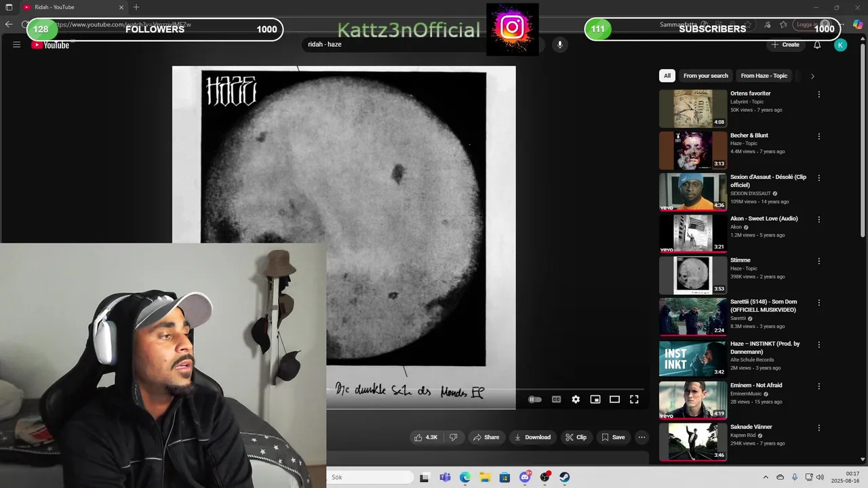This screenshot has height=488, width=868.
Task: Open a new browser tab
Action: 136,7
